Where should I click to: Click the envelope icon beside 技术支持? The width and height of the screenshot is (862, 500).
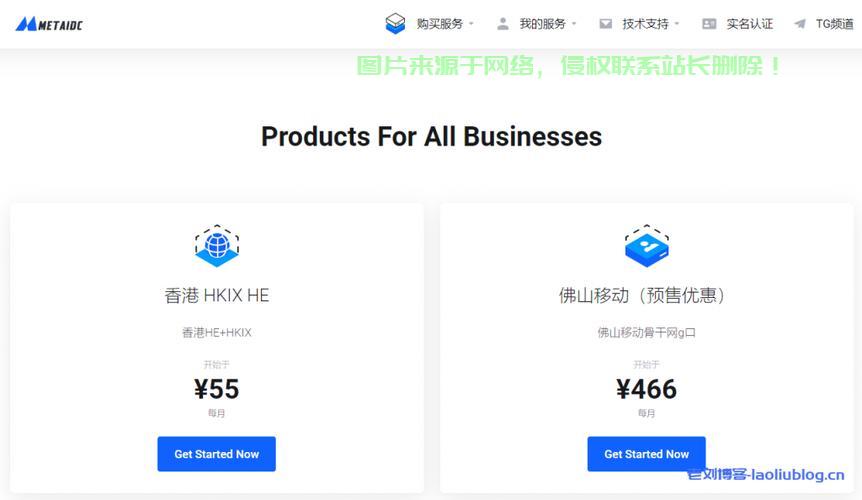click(605, 24)
